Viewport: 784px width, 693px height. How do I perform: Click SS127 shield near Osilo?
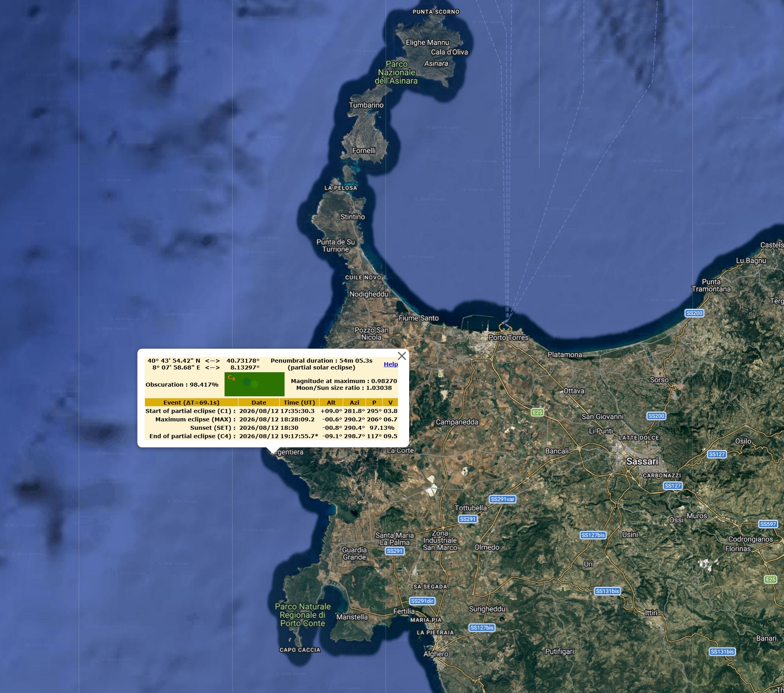click(716, 454)
